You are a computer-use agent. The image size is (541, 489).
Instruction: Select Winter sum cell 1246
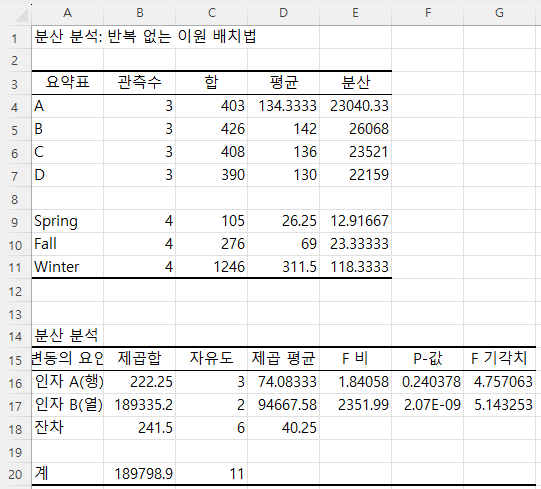click(x=212, y=267)
